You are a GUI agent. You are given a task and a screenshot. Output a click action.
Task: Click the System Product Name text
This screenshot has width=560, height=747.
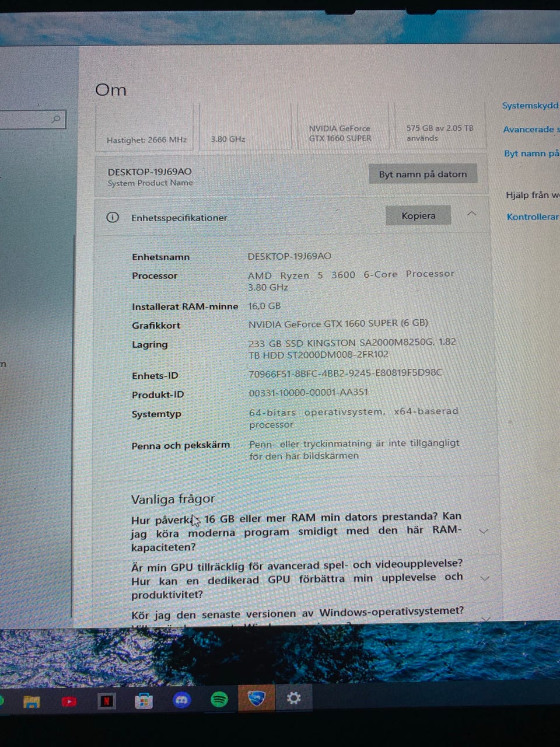click(150, 183)
